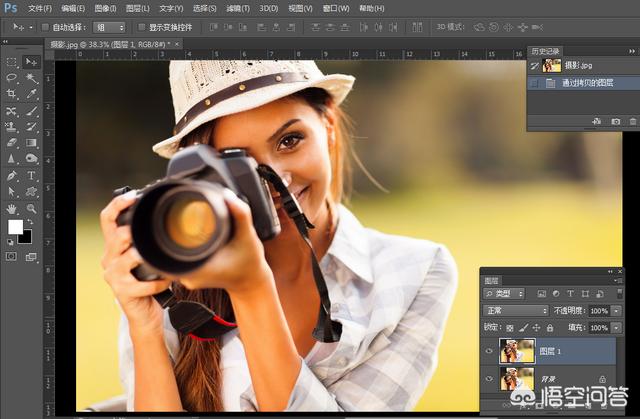Open the 正常 blend mode dropdown
The image size is (640, 419).
517,311
